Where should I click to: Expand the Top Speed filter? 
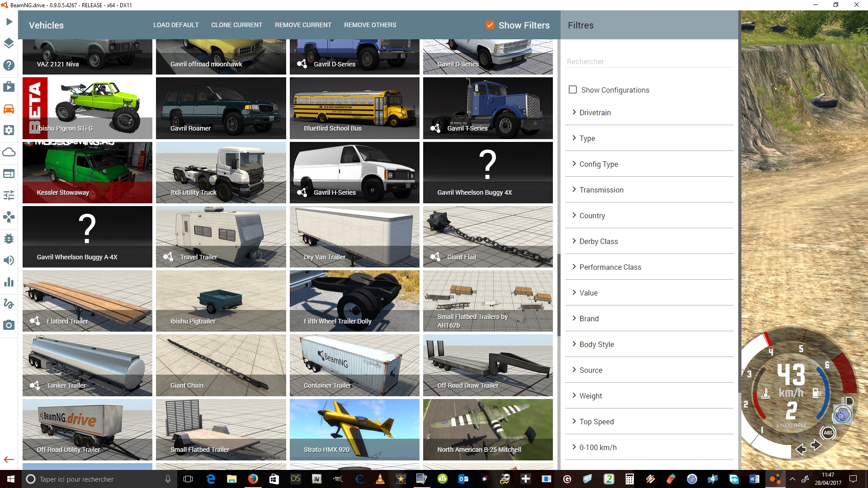[x=649, y=422]
